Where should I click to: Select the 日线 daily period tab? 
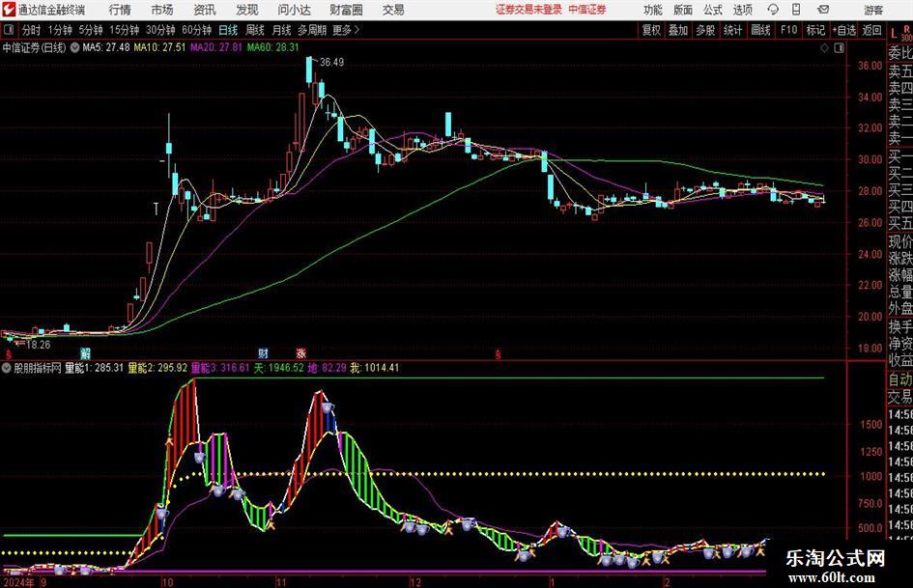[x=228, y=30]
